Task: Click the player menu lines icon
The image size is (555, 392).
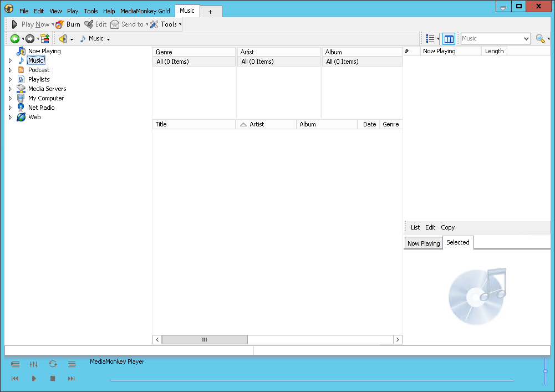Action: (72, 364)
